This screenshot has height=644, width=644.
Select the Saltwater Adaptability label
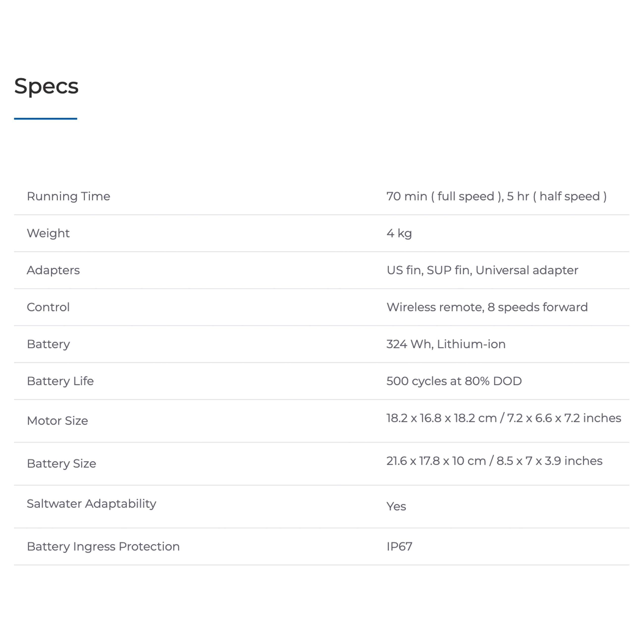coord(91,504)
